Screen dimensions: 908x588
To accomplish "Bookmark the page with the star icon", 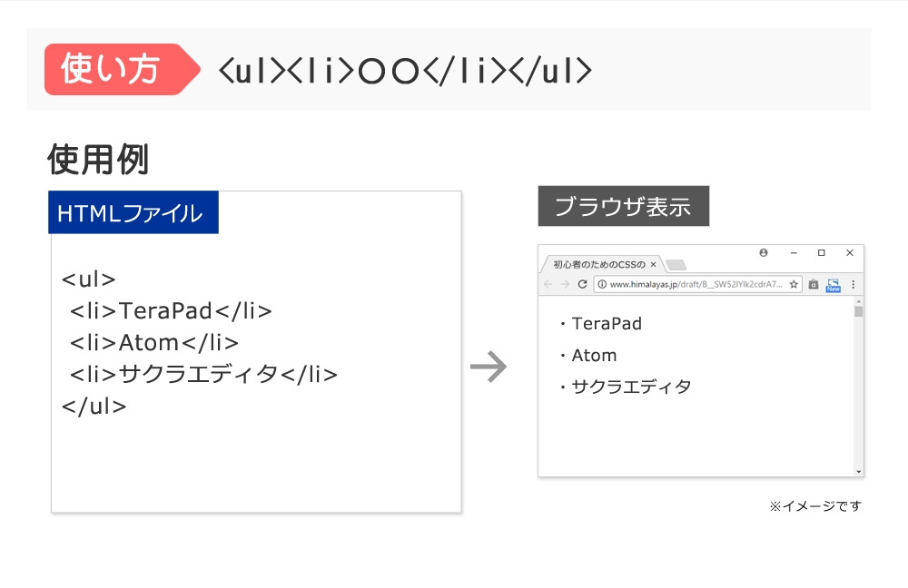I will (x=794, y=284).
